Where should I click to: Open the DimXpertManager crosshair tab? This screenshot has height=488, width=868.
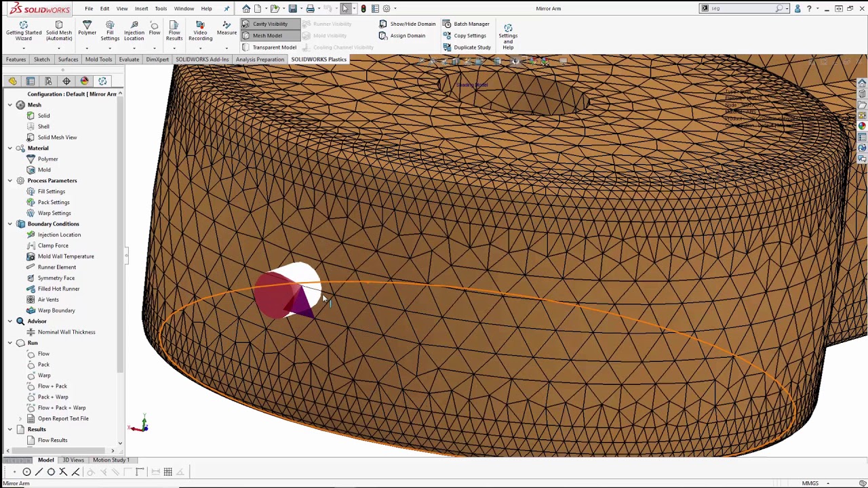coord(66,81)
